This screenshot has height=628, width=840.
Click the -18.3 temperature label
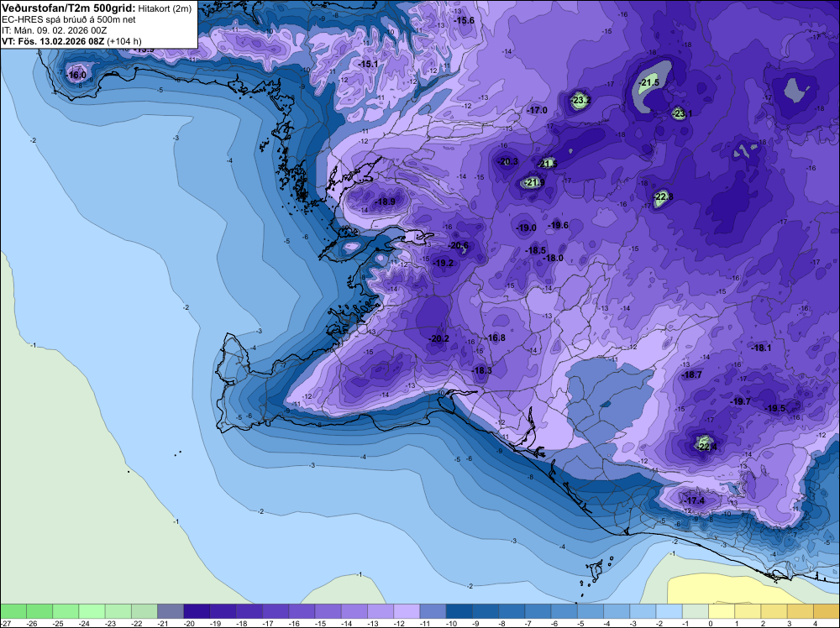click(481, 370)
